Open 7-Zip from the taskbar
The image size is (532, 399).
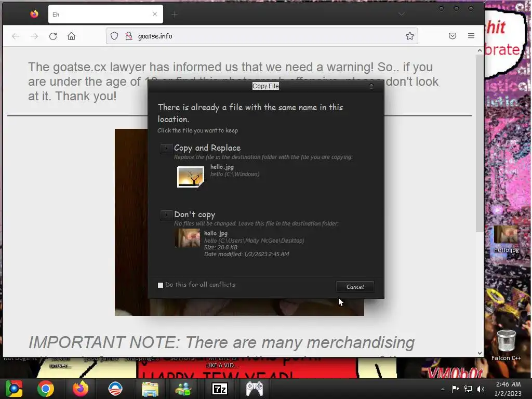coord(220,389)
